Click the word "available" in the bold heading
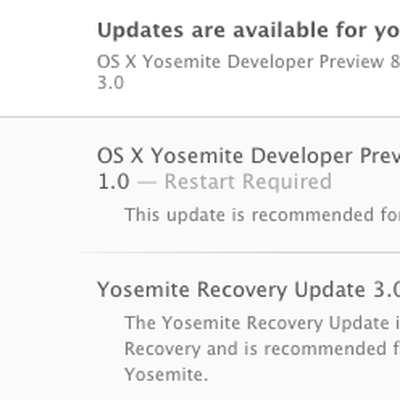Image resolution: width=400 pixels, height=400 pixels. 281,30
